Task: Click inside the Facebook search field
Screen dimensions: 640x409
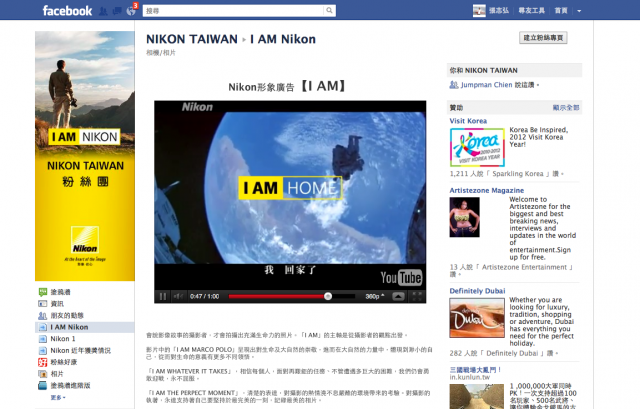Action: click(233, 11)
